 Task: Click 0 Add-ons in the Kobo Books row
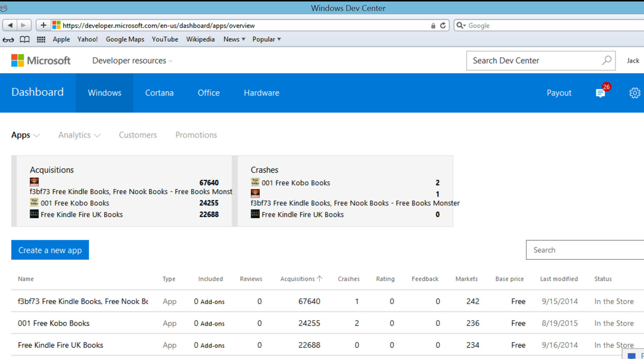click(x=209, y=323)
